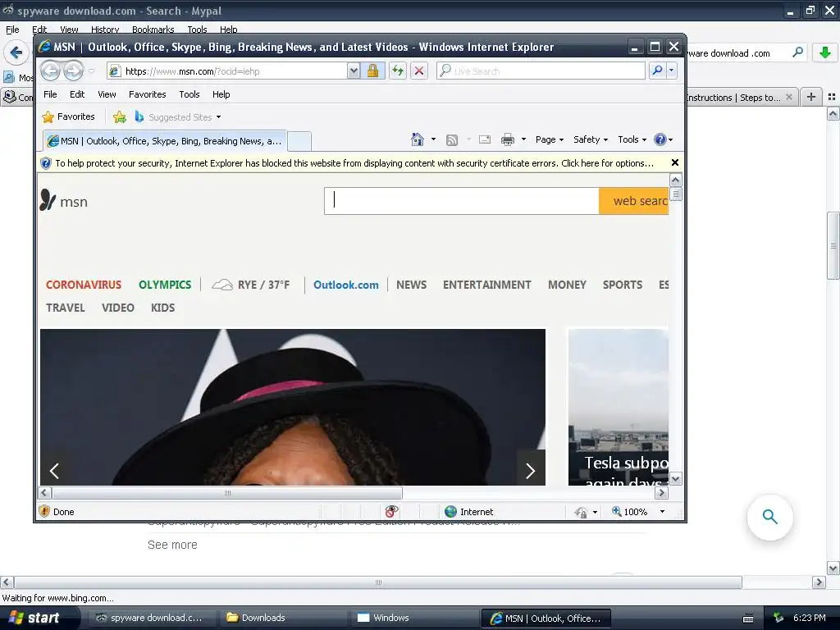Open a new tab in Mypal browser
This screenshot has width=840, height=630.
pyautogui.click(x=811, y=97)
